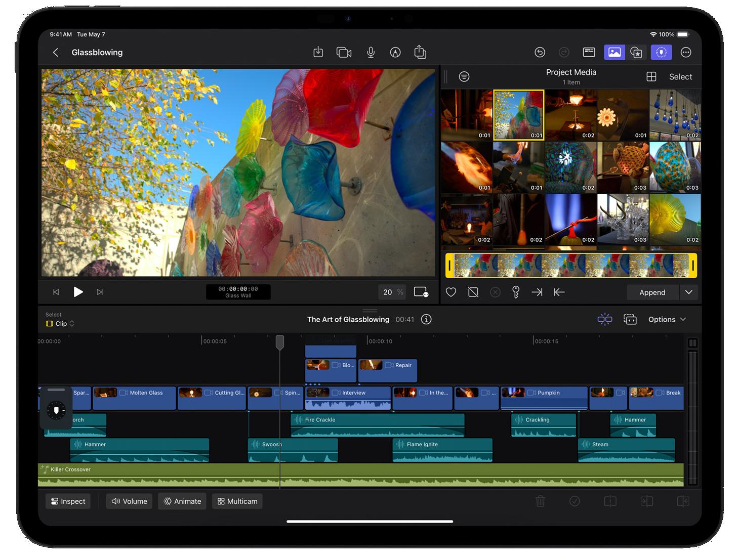Open viewer display options icon
The width and height of the screenshot is (736, 560).
pyautogui.click(x=421, y=292)
